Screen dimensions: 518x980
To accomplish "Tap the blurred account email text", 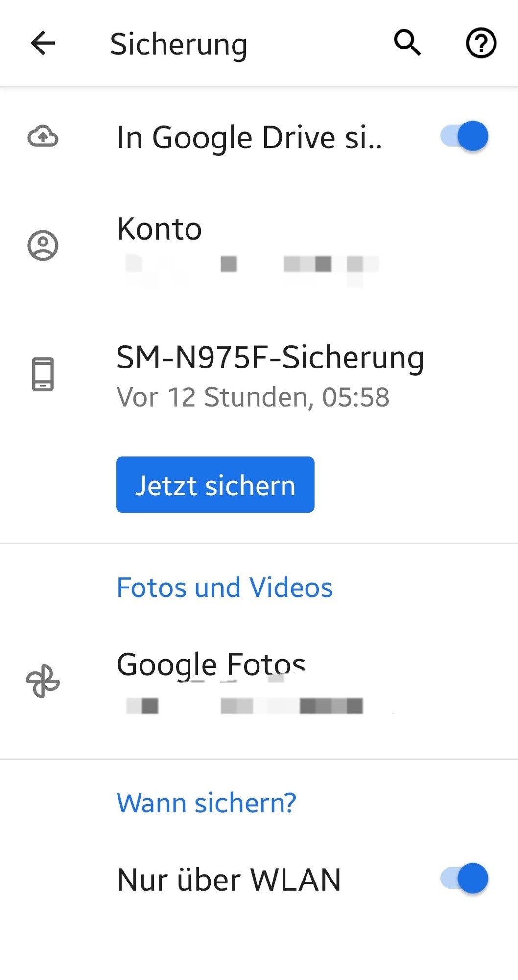I will coord(252,269).
